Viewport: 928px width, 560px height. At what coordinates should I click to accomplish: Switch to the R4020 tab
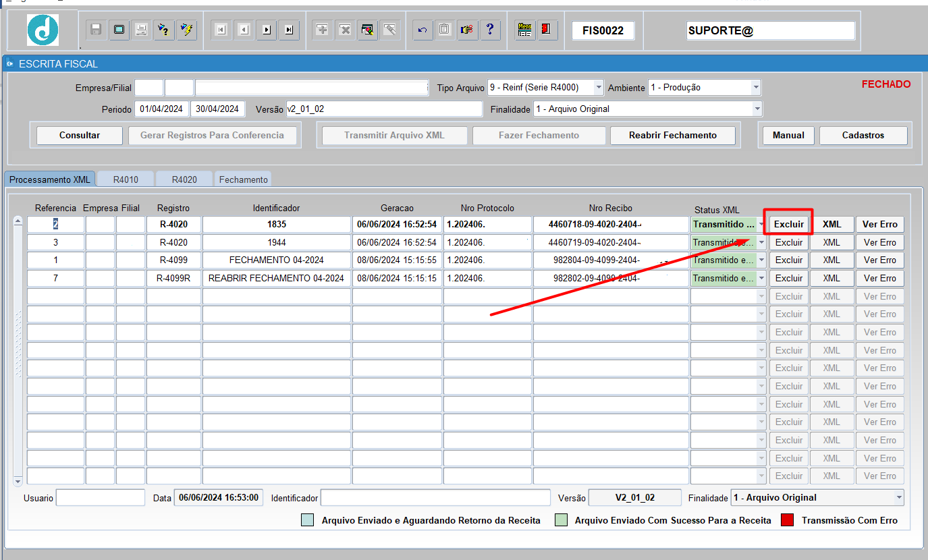click(x=184, y=179)
